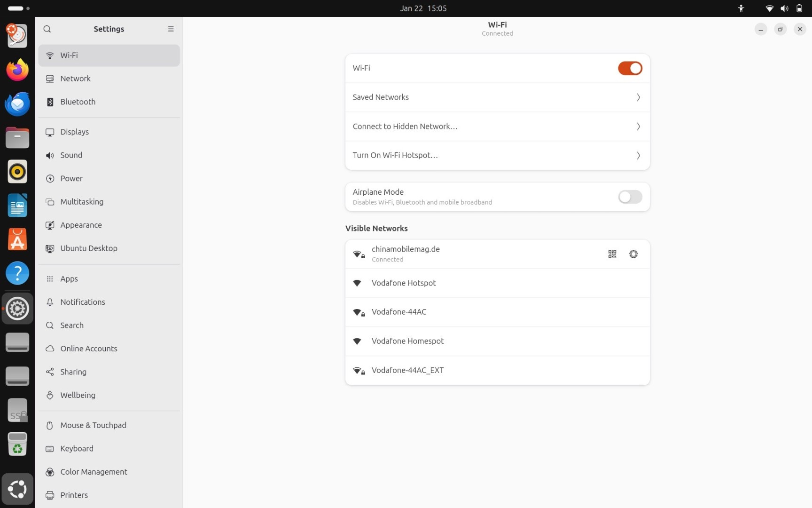Switch to the Displays settings panel
The height and width of the screenshot is (508, 812).
point(75,132)
